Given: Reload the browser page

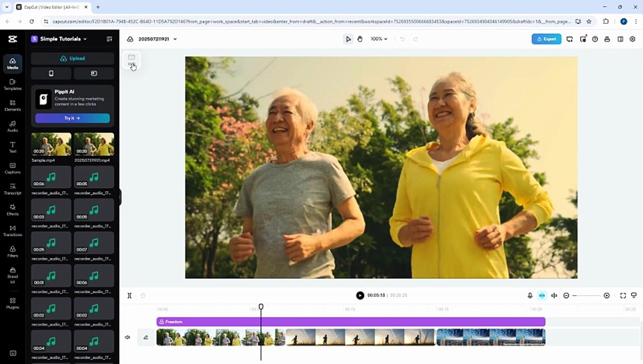Looking at the screenshot, I should coord(32,22).
